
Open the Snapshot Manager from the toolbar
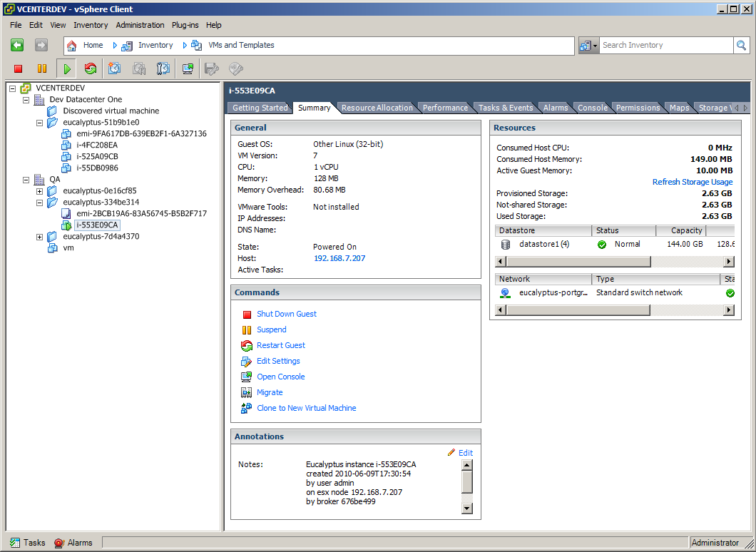coord(162,68)
